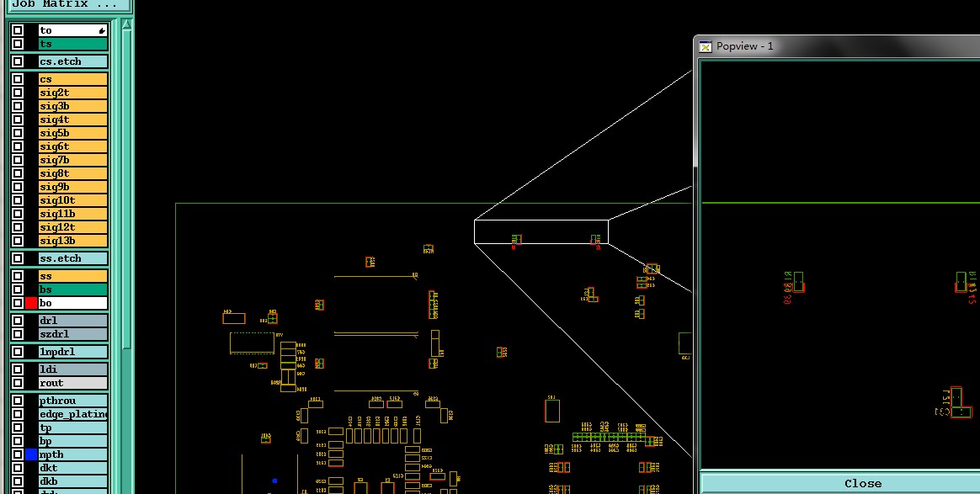980x494 pixels.
Task: Click the blue color swatch beside npth
Action: tap(31, 454)
